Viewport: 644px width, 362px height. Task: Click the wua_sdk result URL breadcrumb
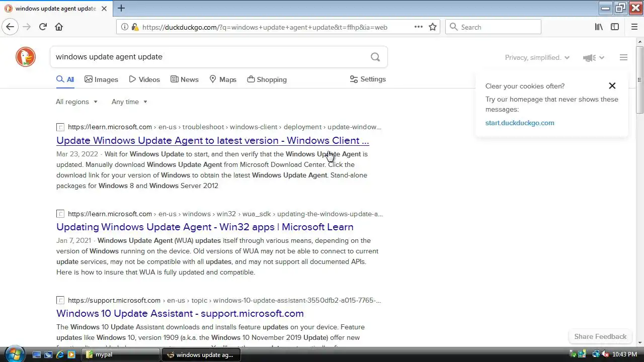coord(225,214)
